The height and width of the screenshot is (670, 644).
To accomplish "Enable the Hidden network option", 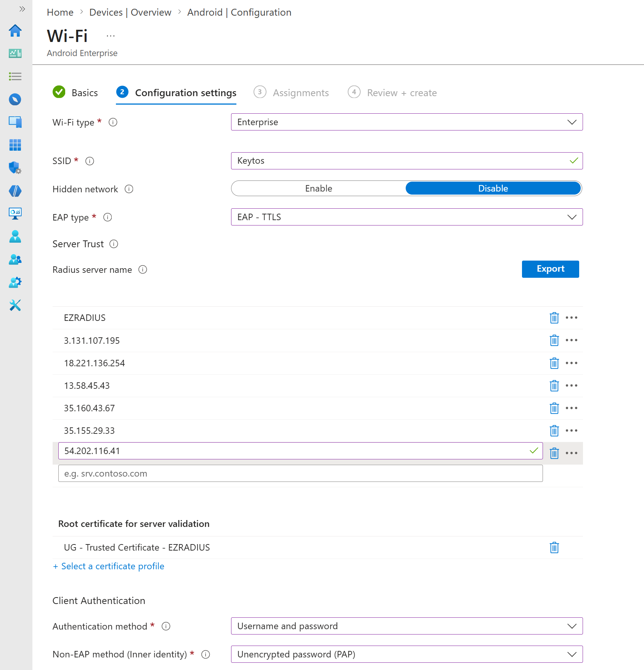I will 319,188.
